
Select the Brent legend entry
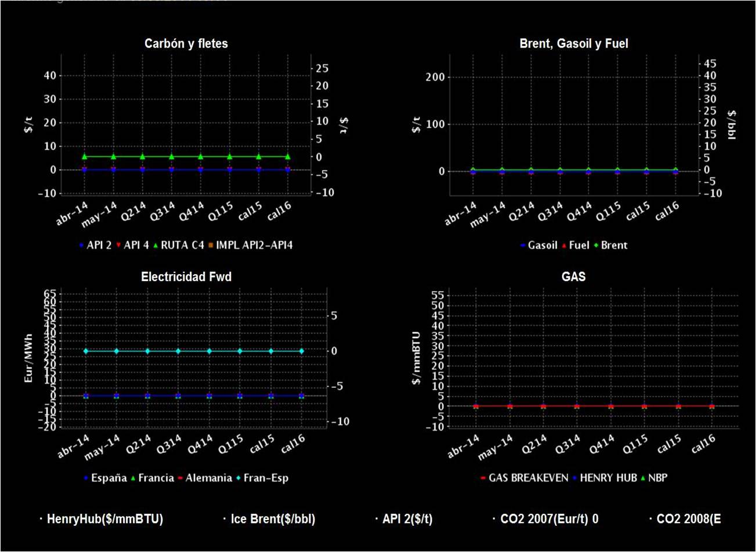[x=611, y=245]
